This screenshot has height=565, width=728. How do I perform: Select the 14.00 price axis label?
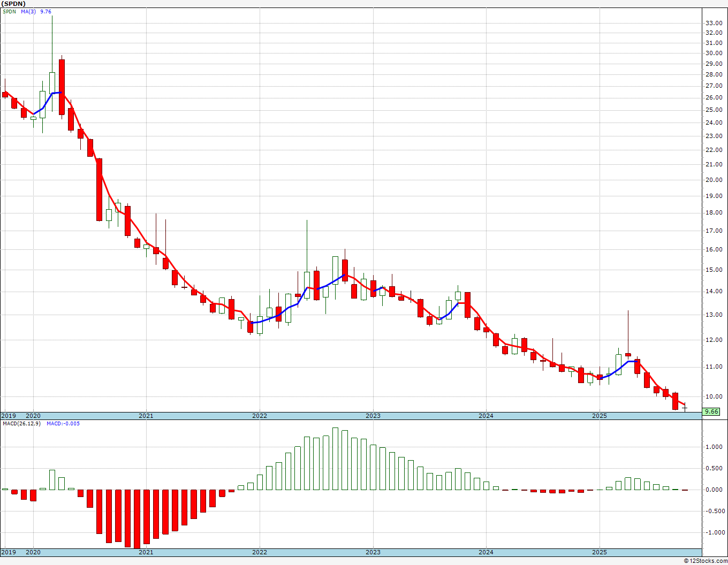[714, 291]
